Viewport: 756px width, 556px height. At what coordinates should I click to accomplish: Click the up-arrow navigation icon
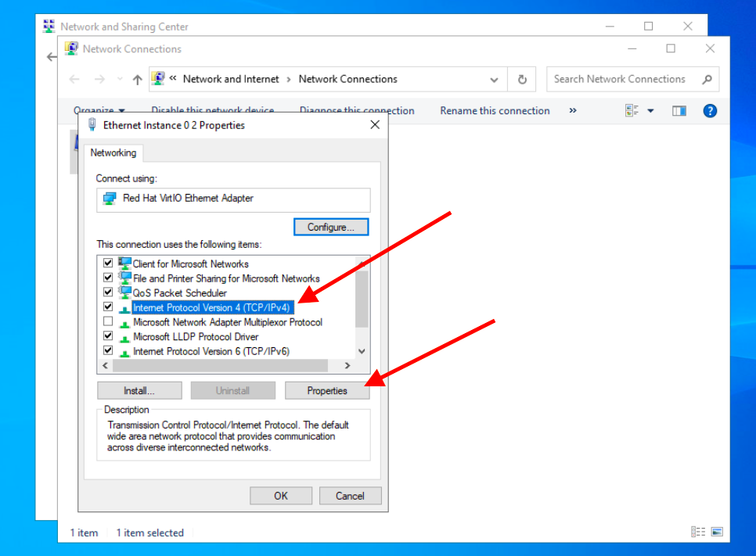pos(138,80)
